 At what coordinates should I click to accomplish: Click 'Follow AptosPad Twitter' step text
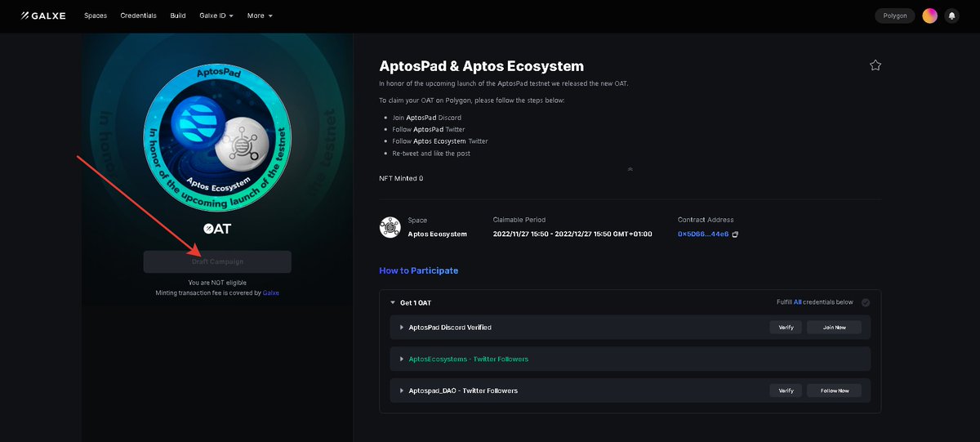point(429,129)
